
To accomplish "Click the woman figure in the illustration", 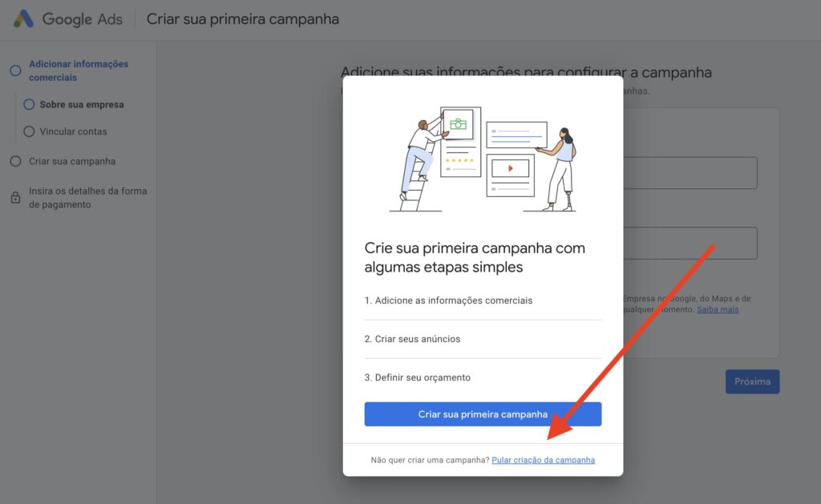I will (560, 168).
